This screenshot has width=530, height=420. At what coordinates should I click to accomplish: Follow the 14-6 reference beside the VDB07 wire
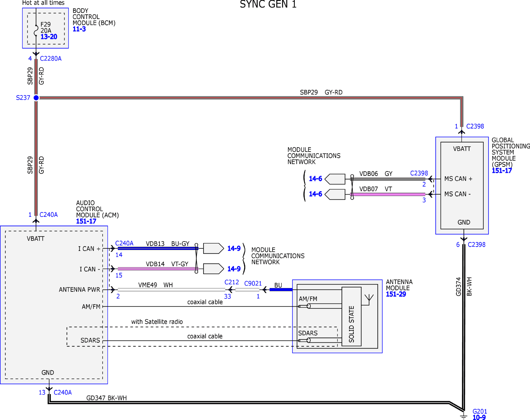coord(315,194)
